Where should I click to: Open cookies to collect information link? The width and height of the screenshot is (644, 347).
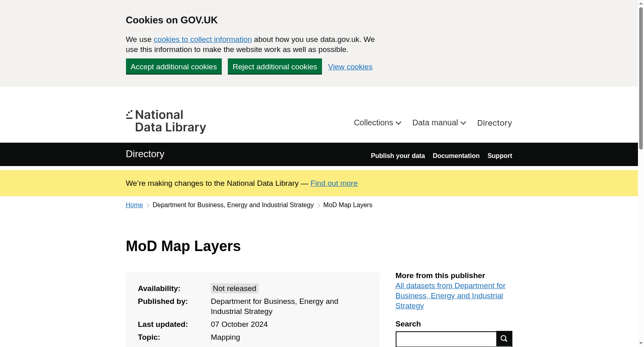click(x=203, y=39)
